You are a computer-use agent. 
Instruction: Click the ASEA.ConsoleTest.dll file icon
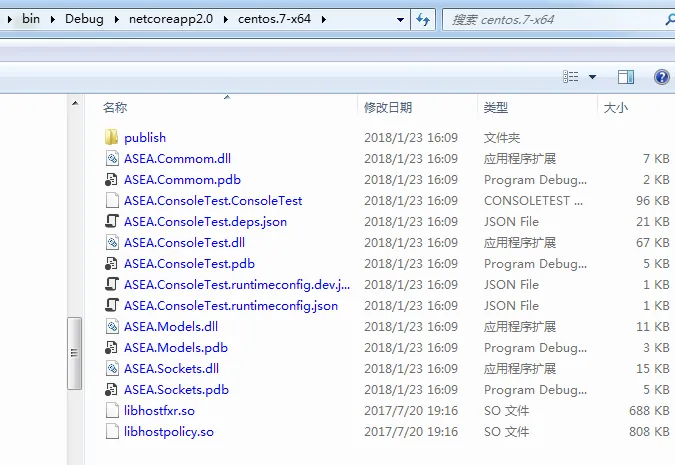tap(112, 242)
